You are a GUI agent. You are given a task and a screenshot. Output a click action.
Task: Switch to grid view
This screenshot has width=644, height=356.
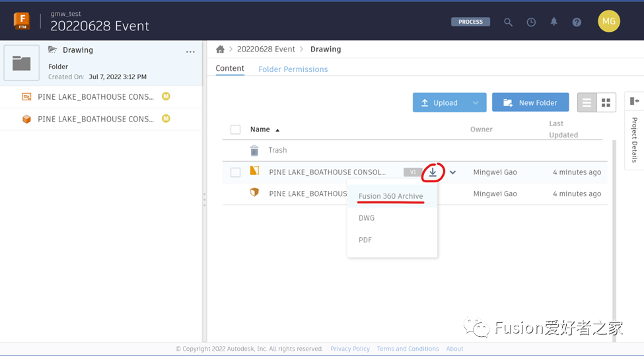point(606,102)
